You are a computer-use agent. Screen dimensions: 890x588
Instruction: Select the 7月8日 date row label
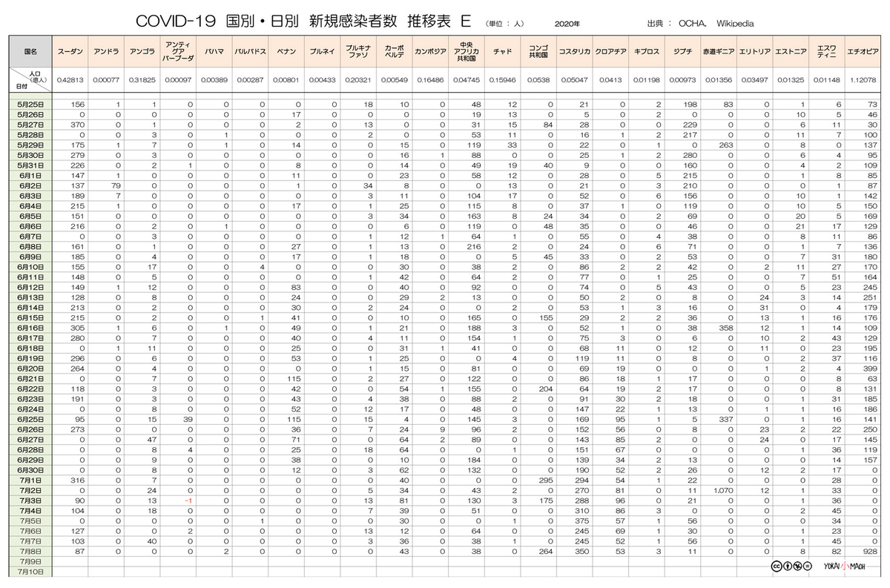(30, 552)
